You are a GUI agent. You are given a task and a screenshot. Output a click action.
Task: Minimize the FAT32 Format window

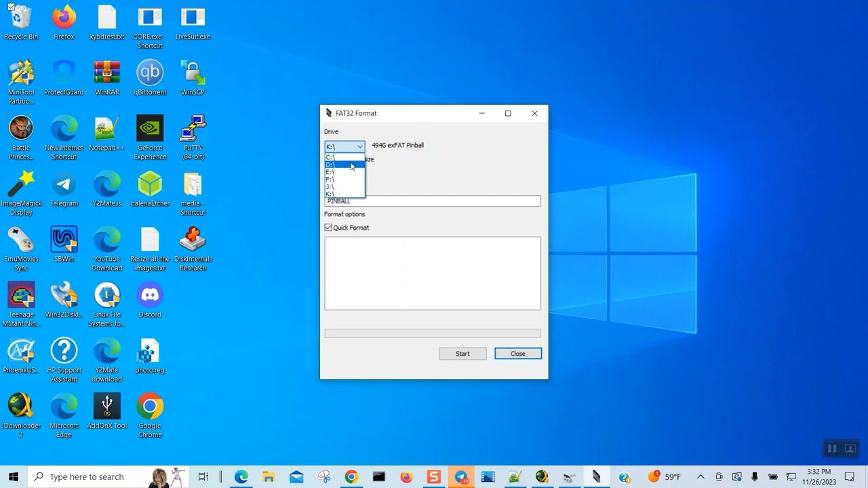point(482,113)
